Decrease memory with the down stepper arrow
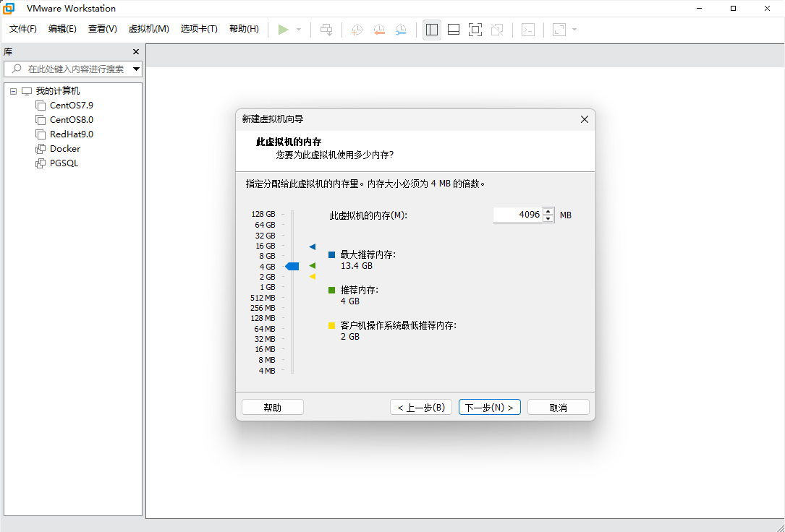Image resolution: width=785 pixels, height=532 pixels. tap(548, 219)
